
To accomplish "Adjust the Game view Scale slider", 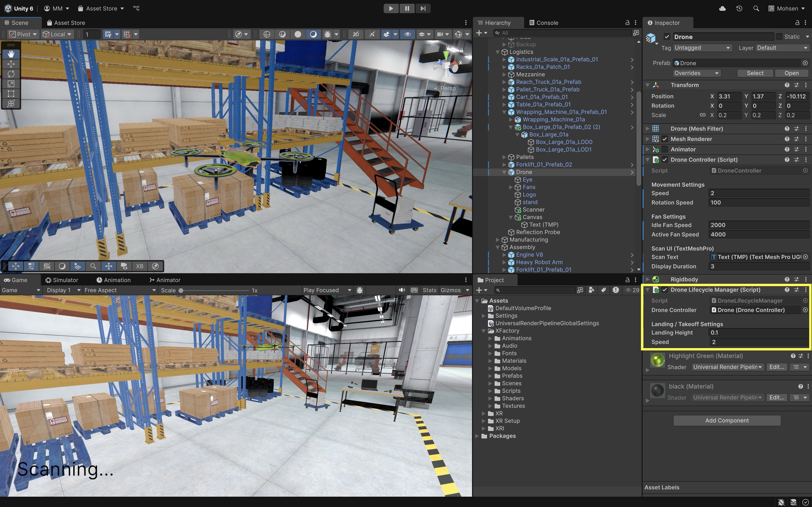I will [x=181, y=290].
